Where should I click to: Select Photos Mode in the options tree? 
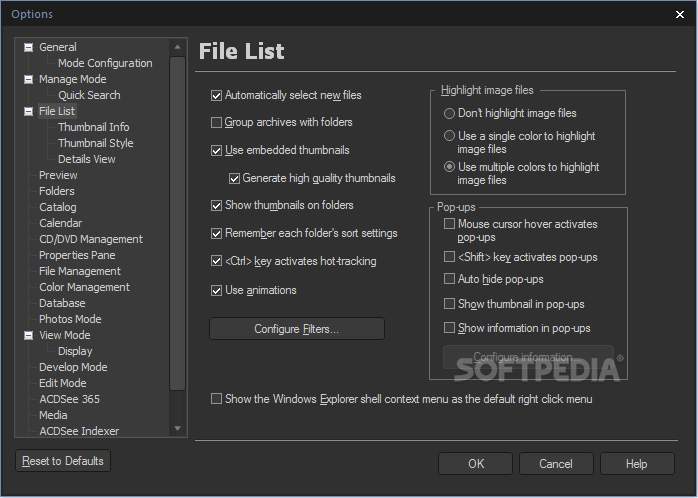[x=70, y=320]
